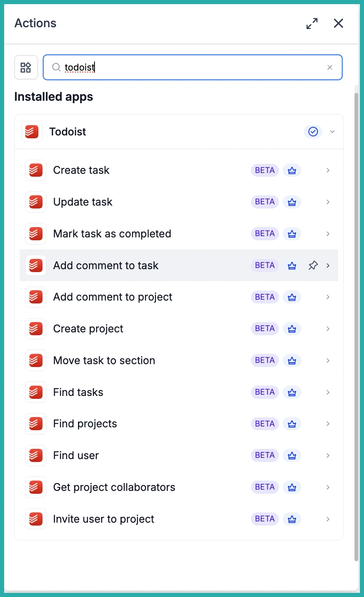This screenshot has width=364, height=597.
Task: Click the Todoist app logo in header
Action: 32,132
